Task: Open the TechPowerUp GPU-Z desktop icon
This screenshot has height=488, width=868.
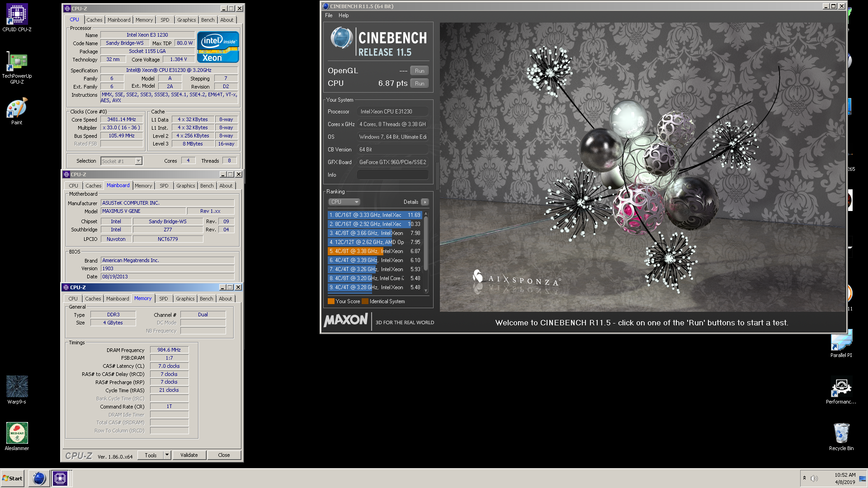Action: click(17, 67)
